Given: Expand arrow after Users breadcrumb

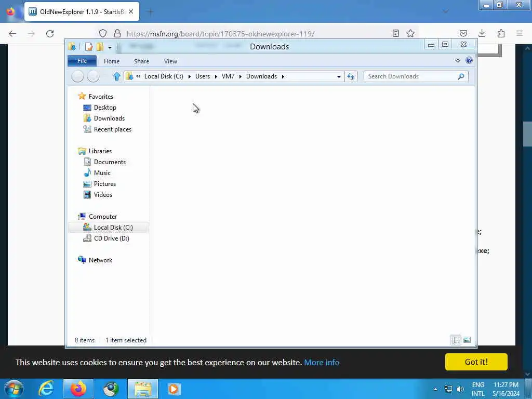Looking at the screenshot, I should coord(216,77).
